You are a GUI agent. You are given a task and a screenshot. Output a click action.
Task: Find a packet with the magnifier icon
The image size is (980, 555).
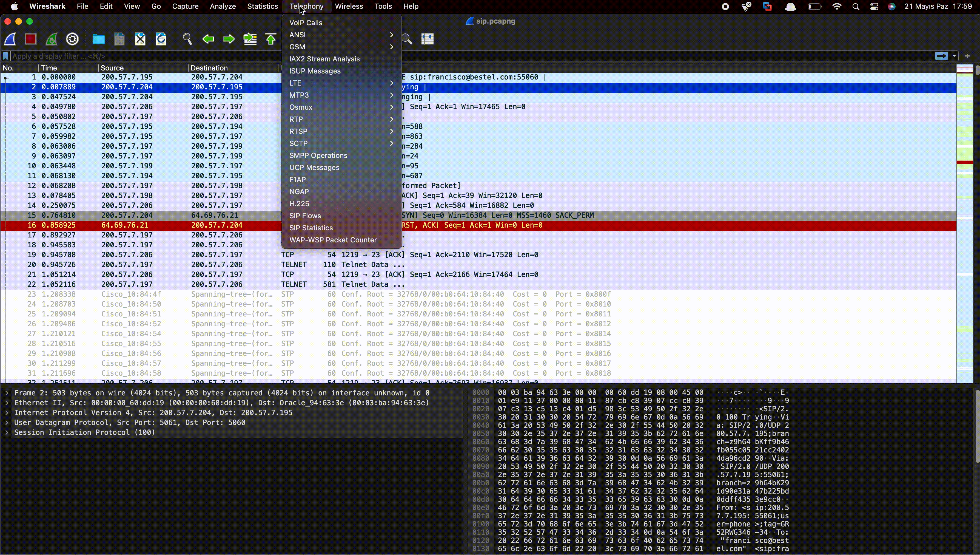(187, 39)
